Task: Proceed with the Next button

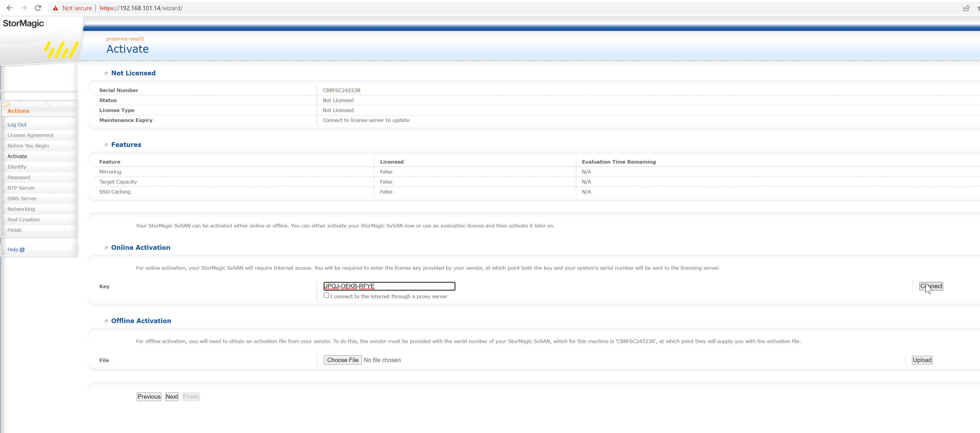Action: 172,396
